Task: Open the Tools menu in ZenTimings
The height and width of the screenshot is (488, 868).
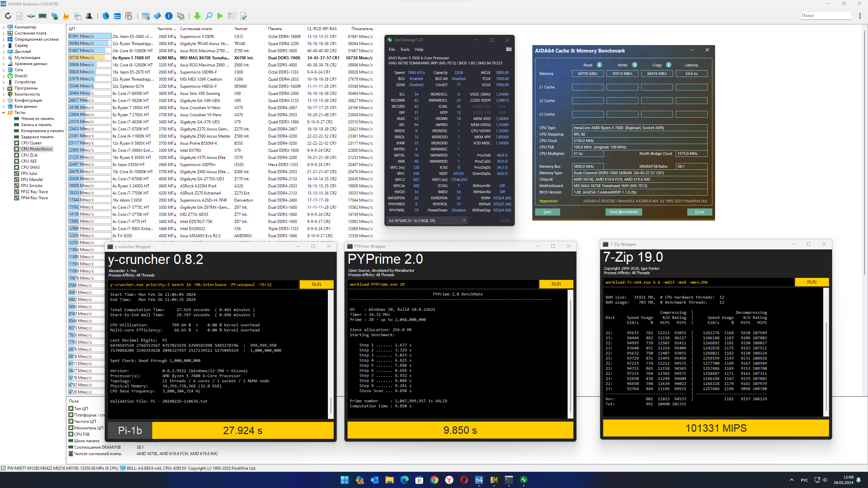Action: pos(405,49)
